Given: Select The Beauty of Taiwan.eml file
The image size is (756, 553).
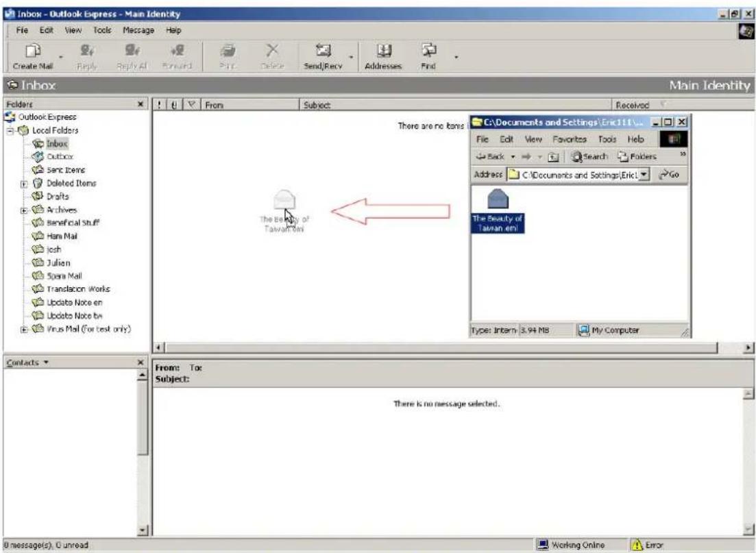Looking at the screenshot, I should [x=498, y=211].
